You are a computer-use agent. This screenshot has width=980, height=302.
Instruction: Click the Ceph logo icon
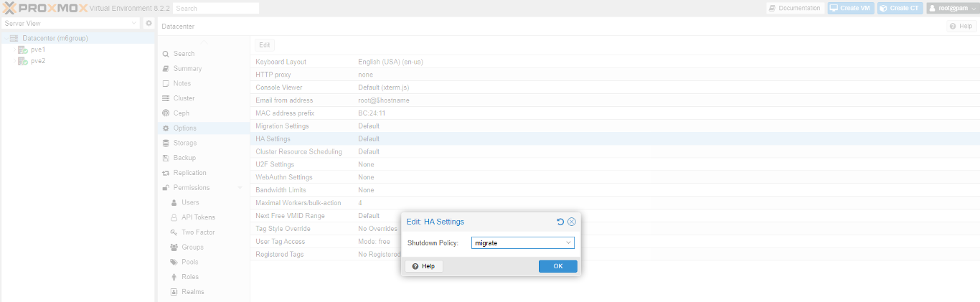(x=166, y=113)
